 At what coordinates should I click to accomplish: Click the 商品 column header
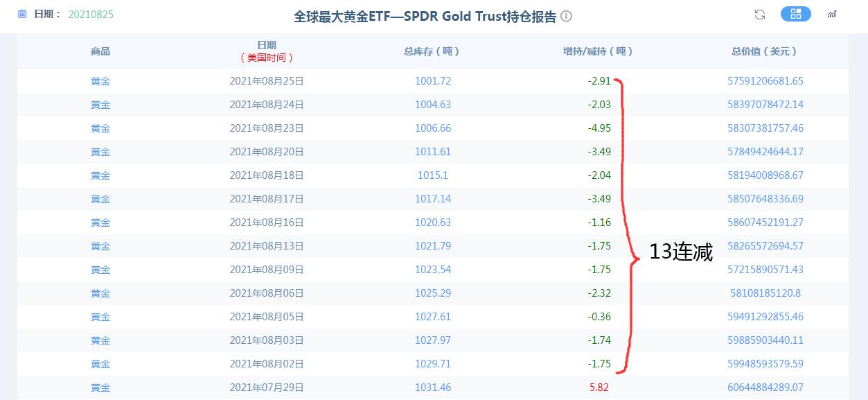click(x=100, y=51)
